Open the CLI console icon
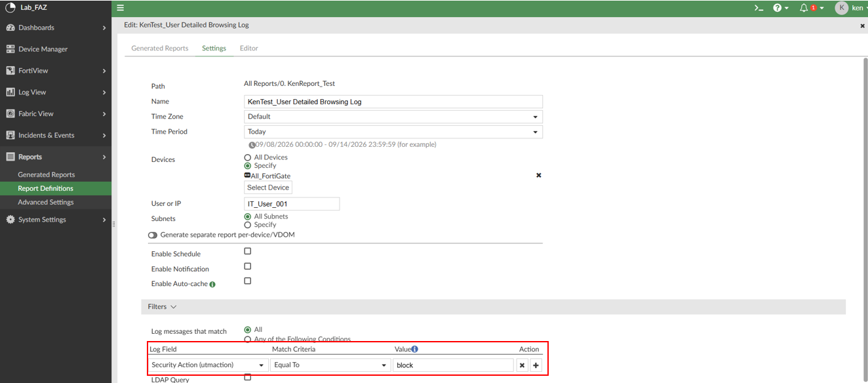The image size is (868, 383). tap(759, 8)
